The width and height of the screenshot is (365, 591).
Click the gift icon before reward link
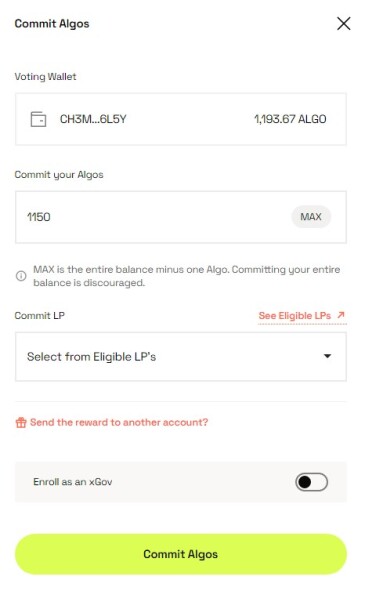[x=21, y=423]
